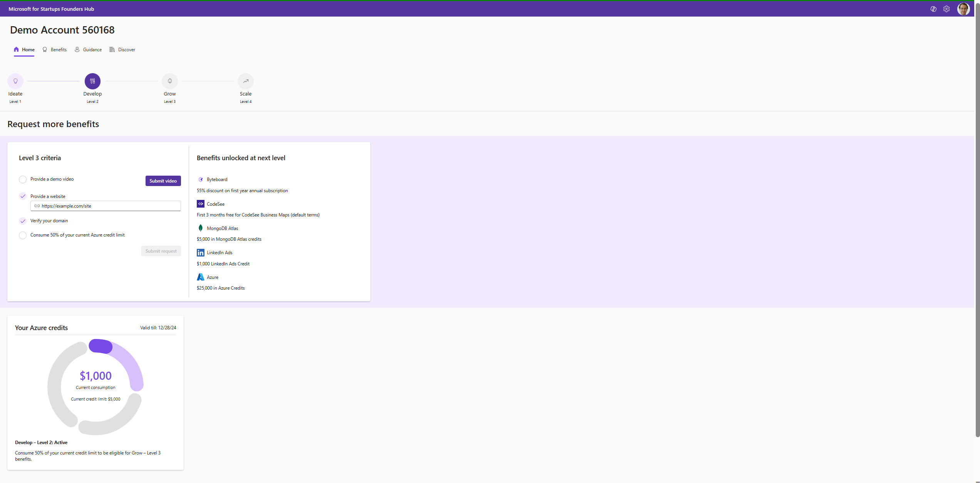Screen dimensions: 980x483
Task: Click the CodeSee benefit logo
Action: (201, 204)
